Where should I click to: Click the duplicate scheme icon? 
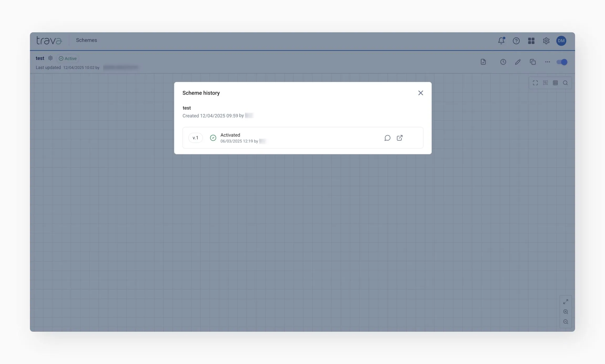533,62
